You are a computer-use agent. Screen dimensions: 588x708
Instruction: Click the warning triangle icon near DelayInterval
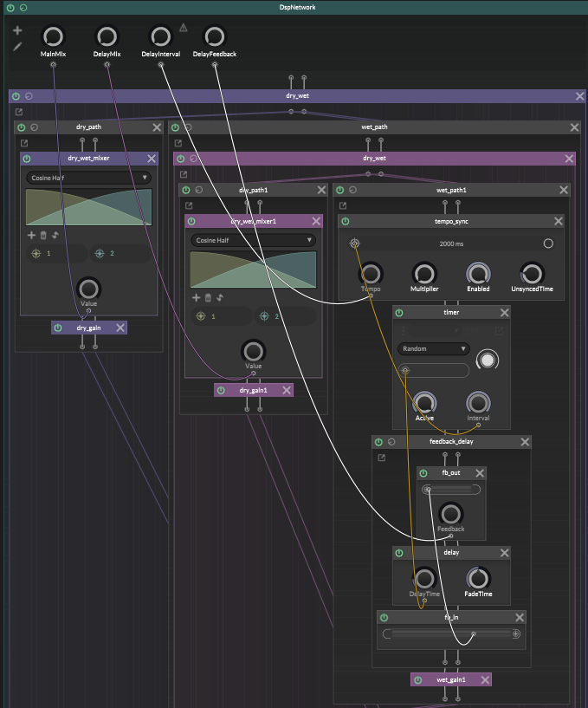point(183,28)
